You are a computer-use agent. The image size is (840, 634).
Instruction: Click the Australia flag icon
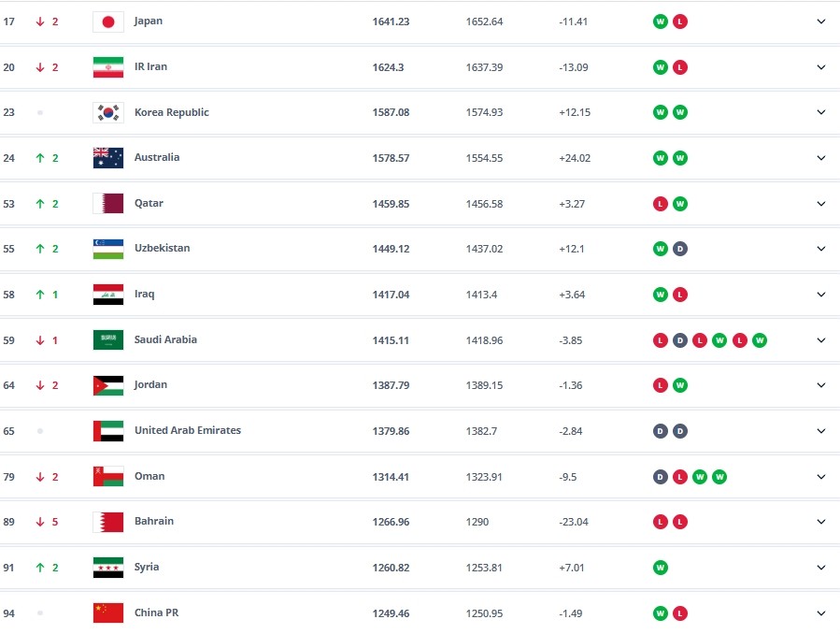click(108, 158)
